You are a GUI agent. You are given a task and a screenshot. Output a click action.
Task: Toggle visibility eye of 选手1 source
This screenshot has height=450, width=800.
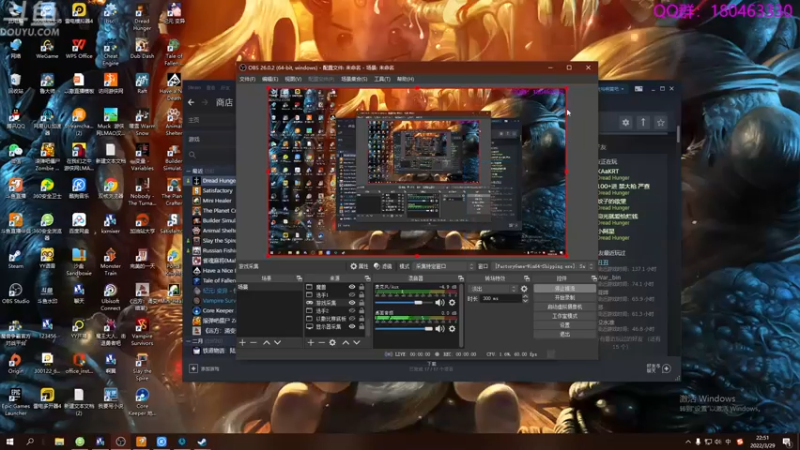352,295
